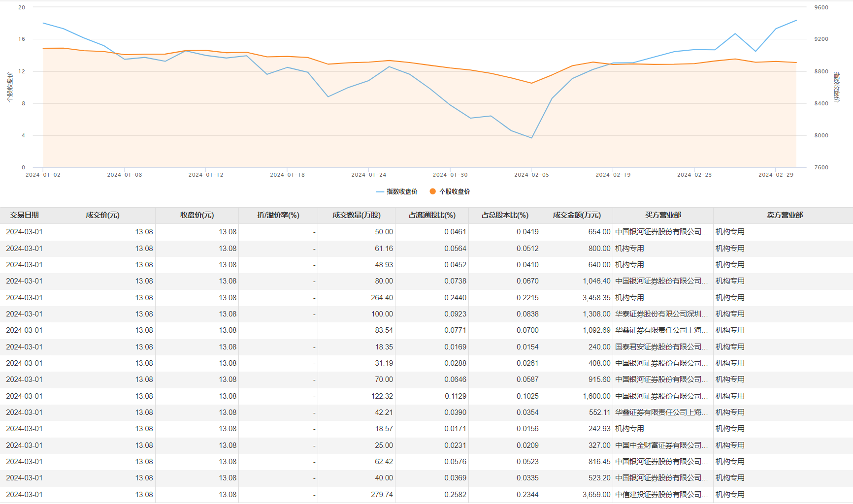The width and height of the screenshot is (853, 504).
Task: Click the 成交数量(万股) column header
Action: pyautogui.click(x=356, y=215)
